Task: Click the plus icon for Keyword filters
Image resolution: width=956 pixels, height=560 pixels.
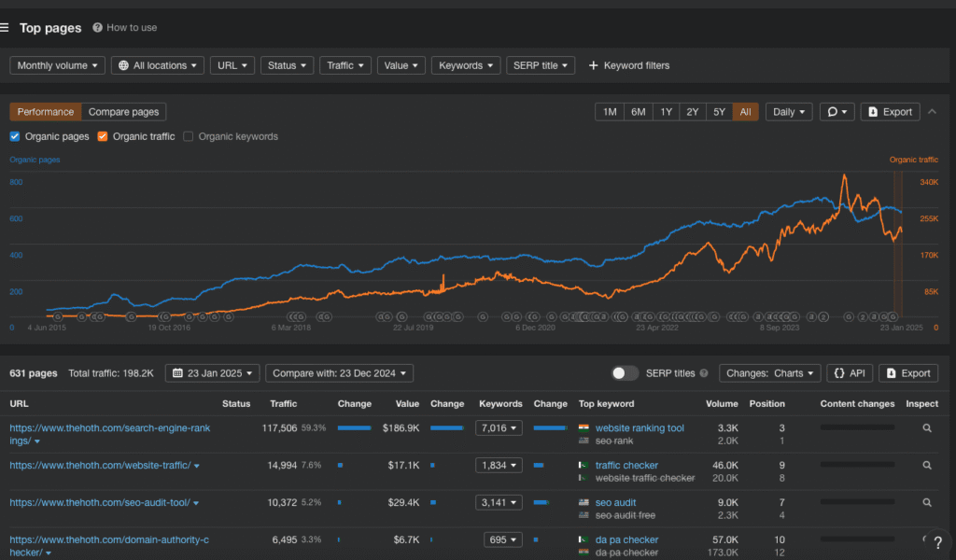Action: coord(593,65)
